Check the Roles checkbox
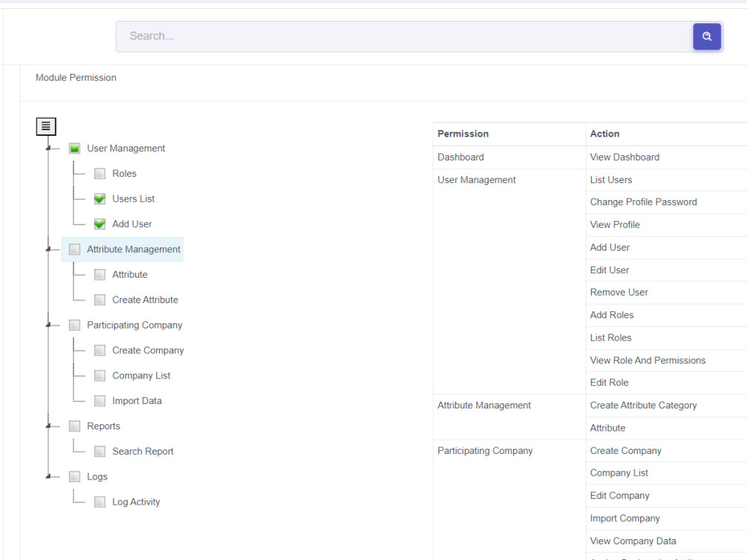The height and width of the screenshot is (560, 747). pos(99,174)
